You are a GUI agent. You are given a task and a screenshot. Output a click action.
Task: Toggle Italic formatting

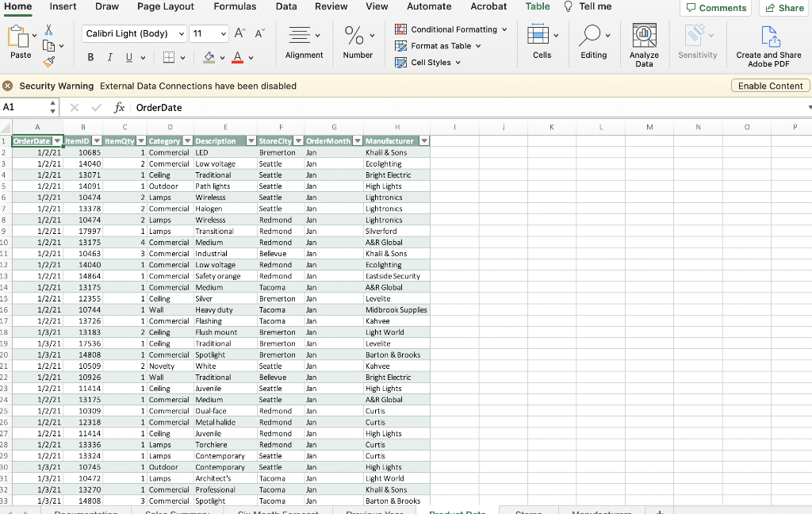pyautogui.click(x=109, y=58)
